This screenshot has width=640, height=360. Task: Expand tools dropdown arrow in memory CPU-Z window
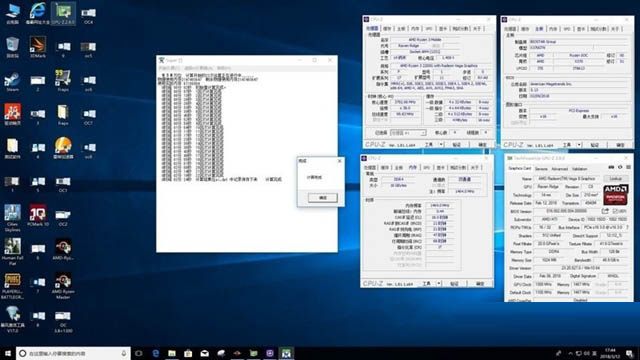pyautogui.click(x=439, y=283)
